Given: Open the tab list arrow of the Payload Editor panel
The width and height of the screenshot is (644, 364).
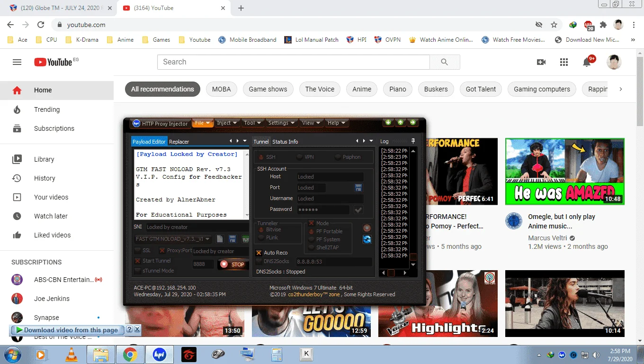Looking at the screenshot, I should (x=245, y=141).
